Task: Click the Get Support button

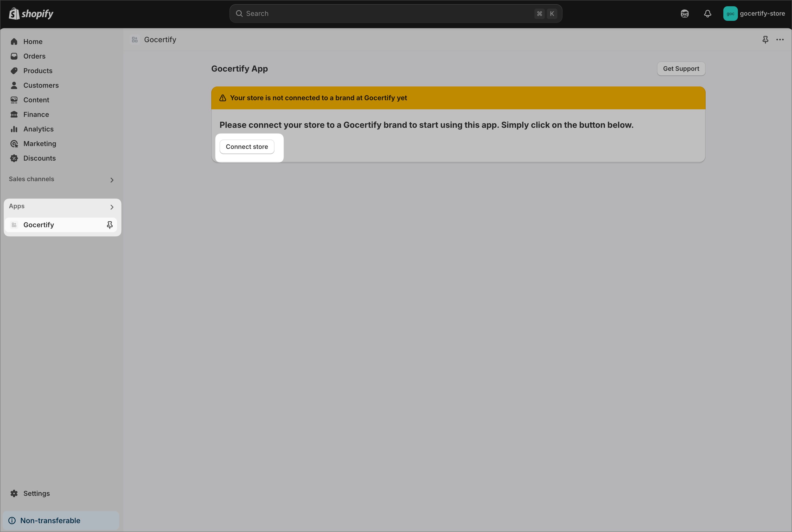Action: (681, 68)
